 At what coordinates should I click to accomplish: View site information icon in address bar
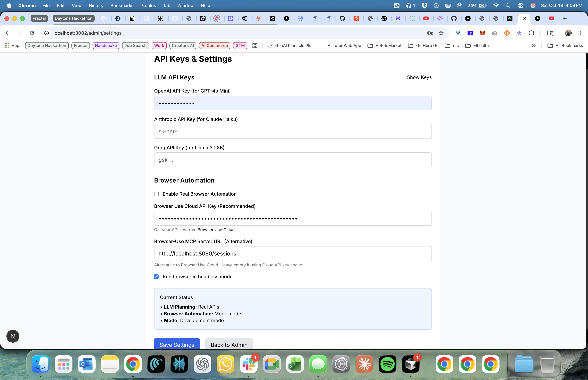(x=47, y=33)
